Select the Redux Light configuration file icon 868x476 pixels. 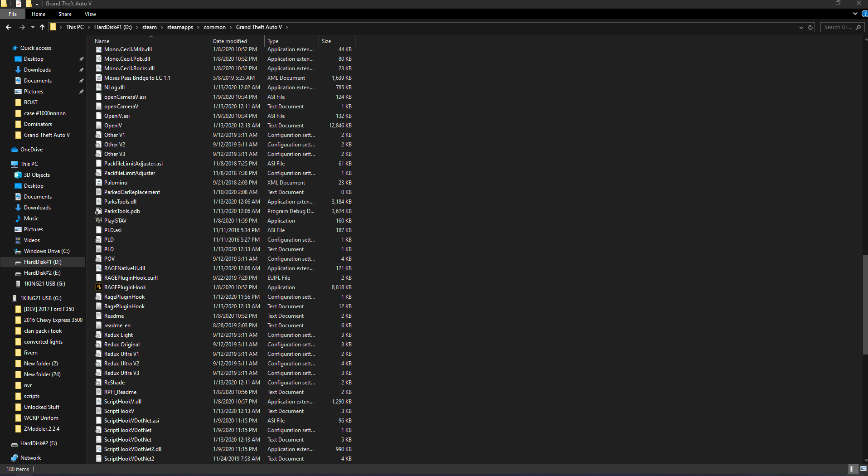click(98, 335)
